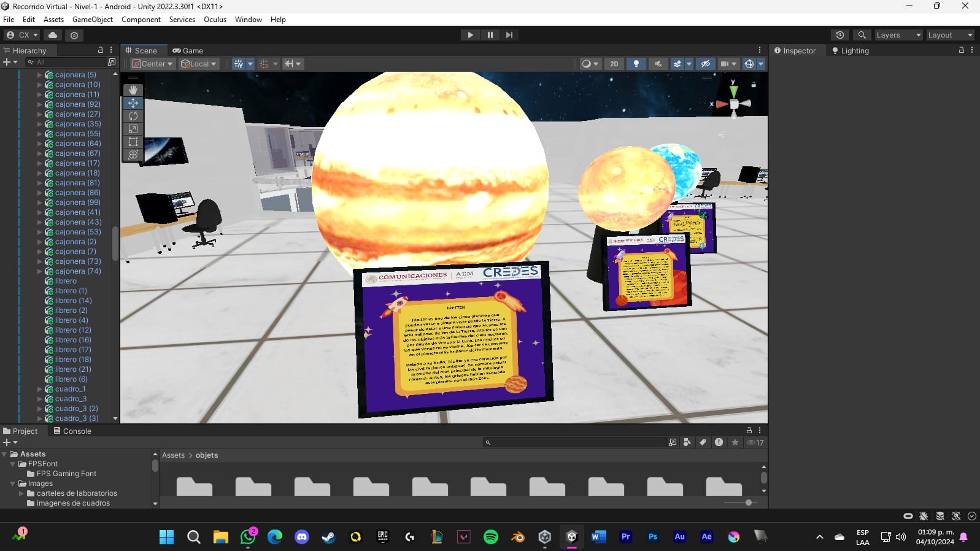Select the Rect transform tool

coord(133,142)
